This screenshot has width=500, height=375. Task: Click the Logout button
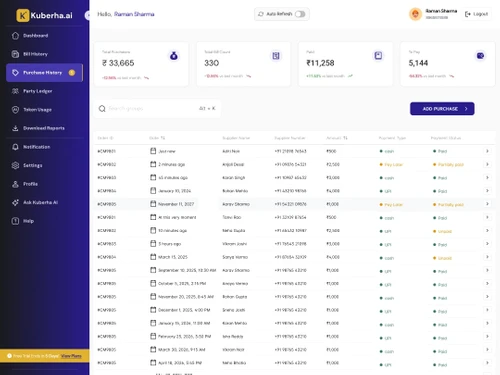click(476, 14)
